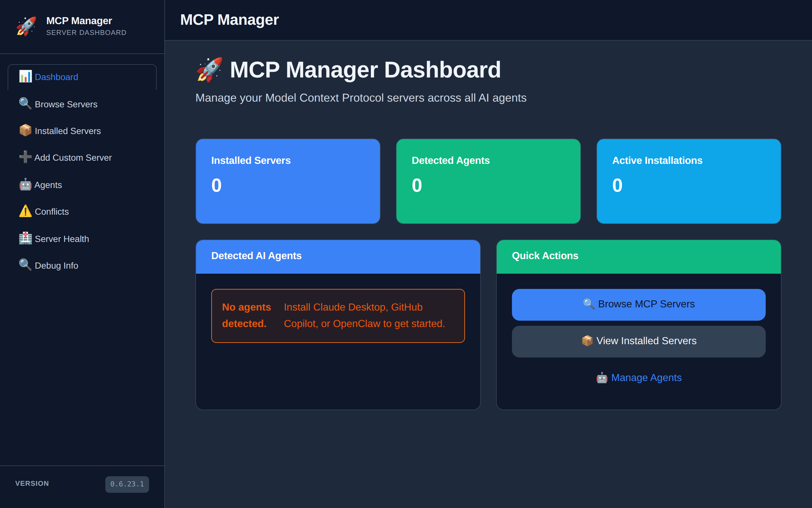Click the Conflicts warning triangle icon
The image size is (812, 508).
coord(25,211)
